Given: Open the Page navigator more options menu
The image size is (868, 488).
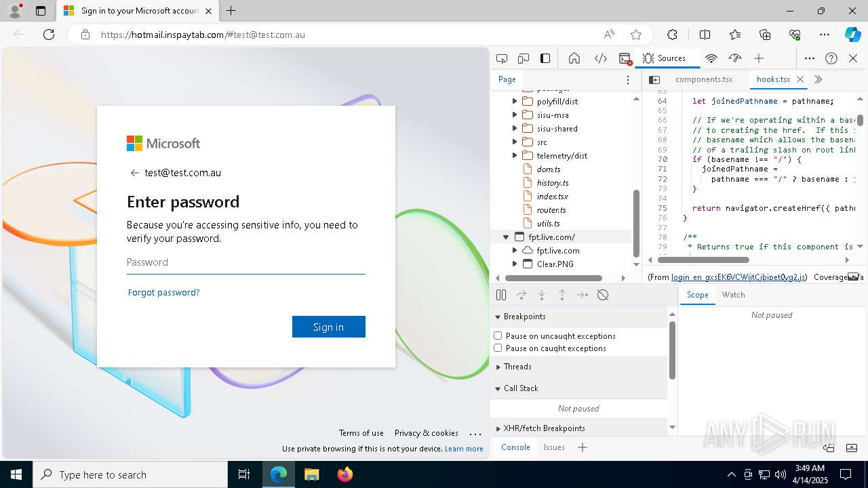Looking at the screenshot, I should click(x=628, y=79).
